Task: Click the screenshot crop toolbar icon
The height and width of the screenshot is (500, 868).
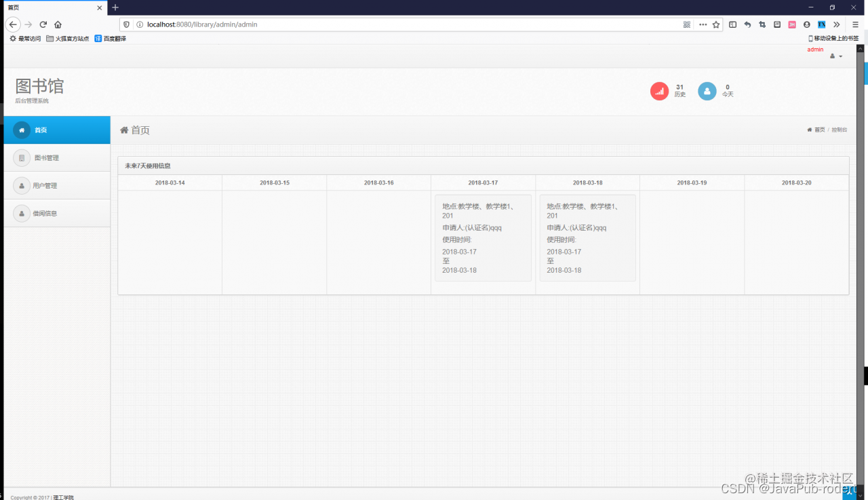Action: pos(762,24)
